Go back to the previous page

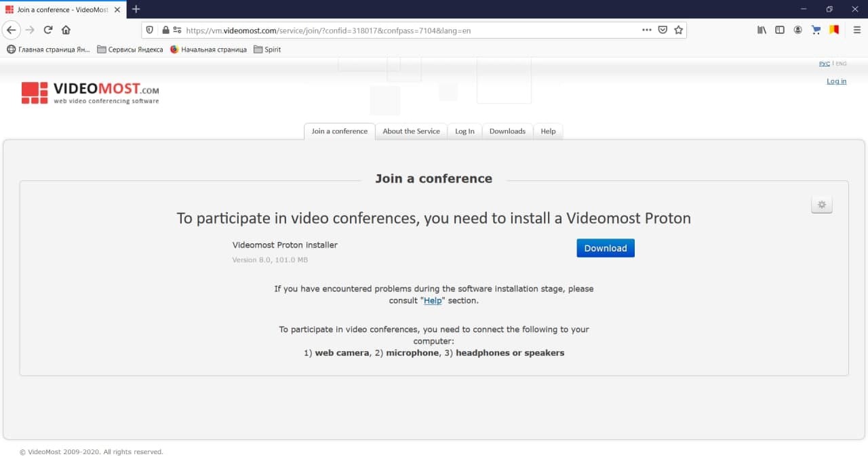point(12,30)
